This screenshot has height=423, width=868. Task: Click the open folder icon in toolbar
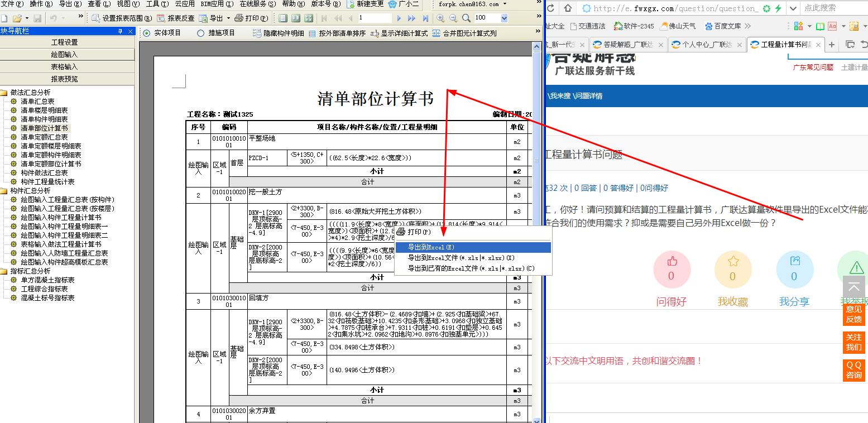pos(17,18)
